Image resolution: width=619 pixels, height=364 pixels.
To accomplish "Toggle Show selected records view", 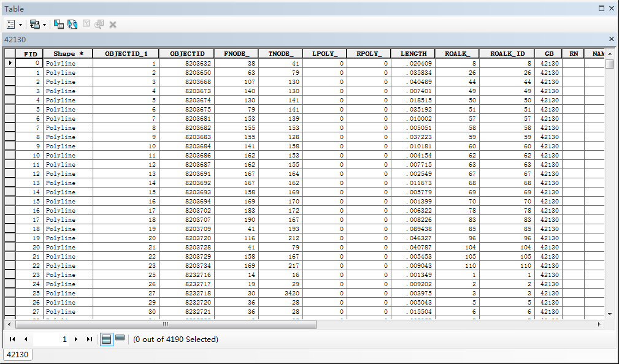I will [120, 339].
